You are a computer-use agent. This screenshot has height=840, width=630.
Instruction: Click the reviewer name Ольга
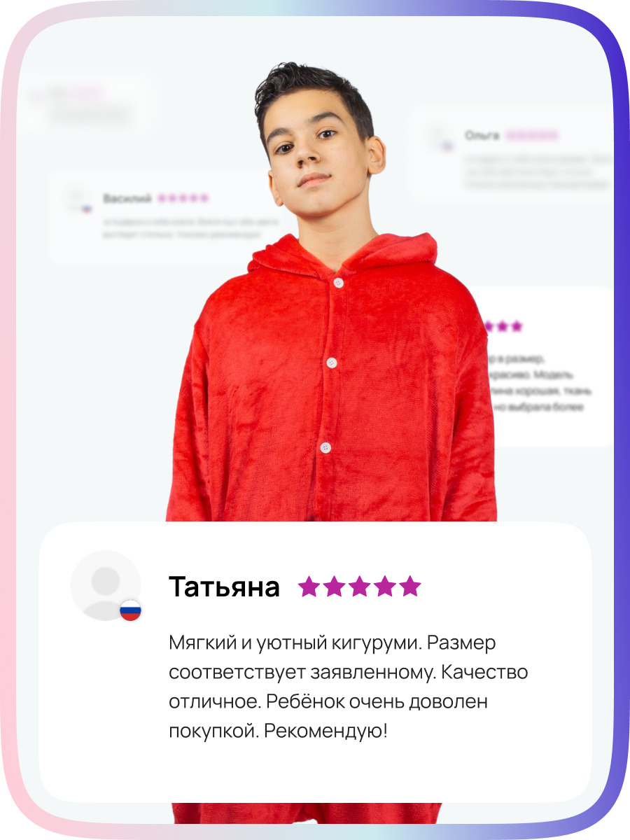[482, 135]
